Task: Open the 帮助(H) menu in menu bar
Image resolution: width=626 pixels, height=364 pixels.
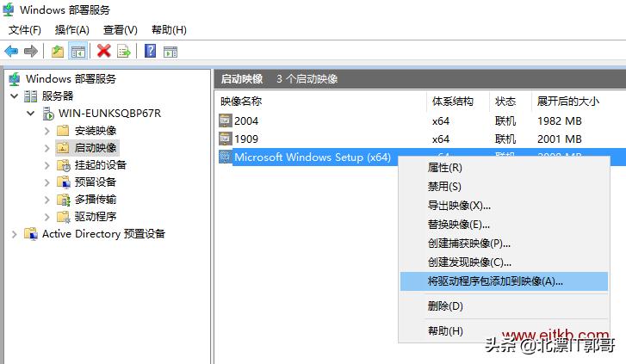Action: coord(169,30)
